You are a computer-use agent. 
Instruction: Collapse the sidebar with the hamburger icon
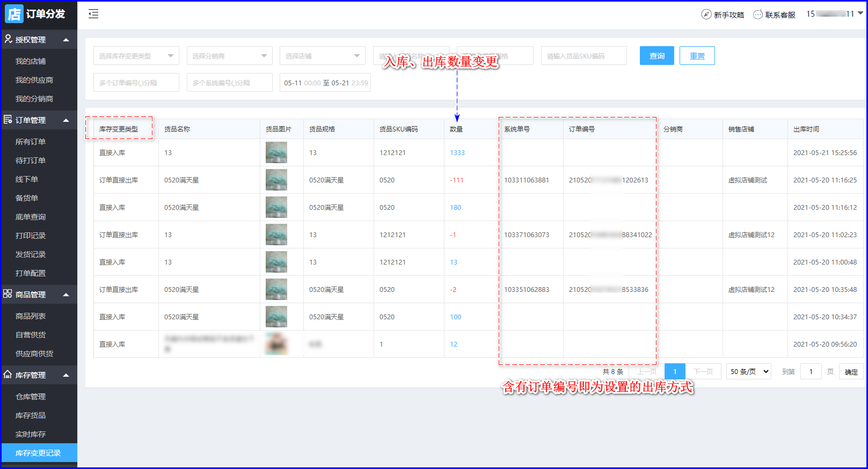coord(93,14)
